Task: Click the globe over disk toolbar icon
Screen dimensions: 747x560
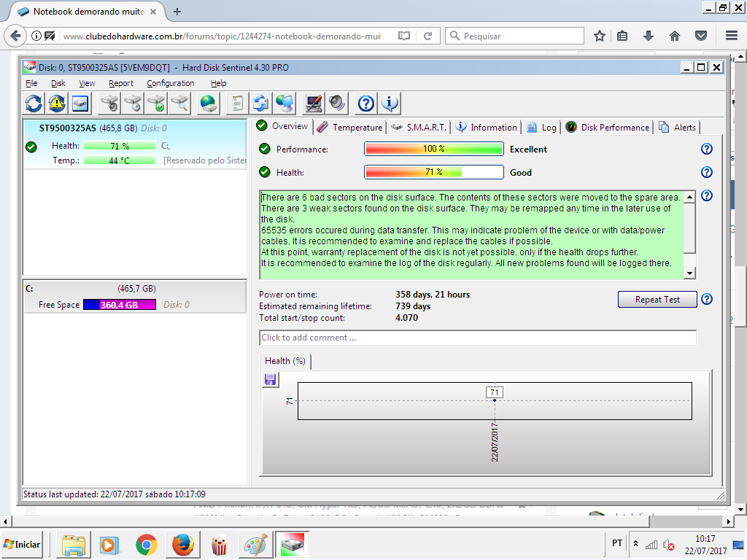Action: click(209, 104)
